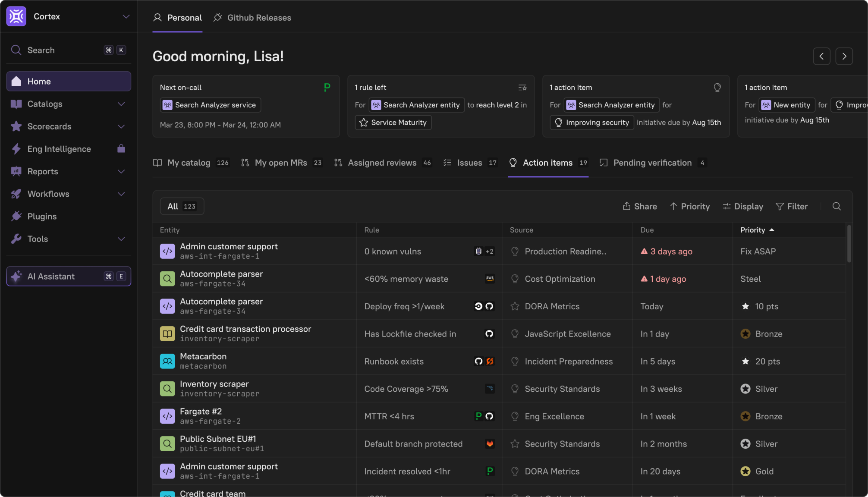Select the All 123 filter chip
This screenshot has width=868, height=497.
pos(182,206)
